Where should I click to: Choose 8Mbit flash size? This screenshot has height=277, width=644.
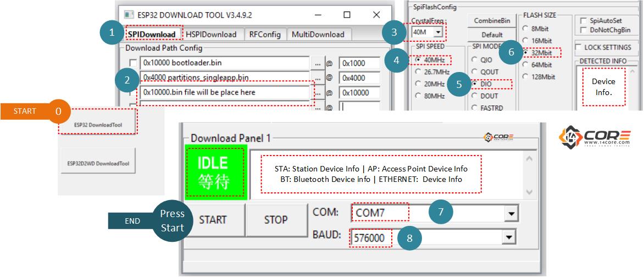point(525,29)
